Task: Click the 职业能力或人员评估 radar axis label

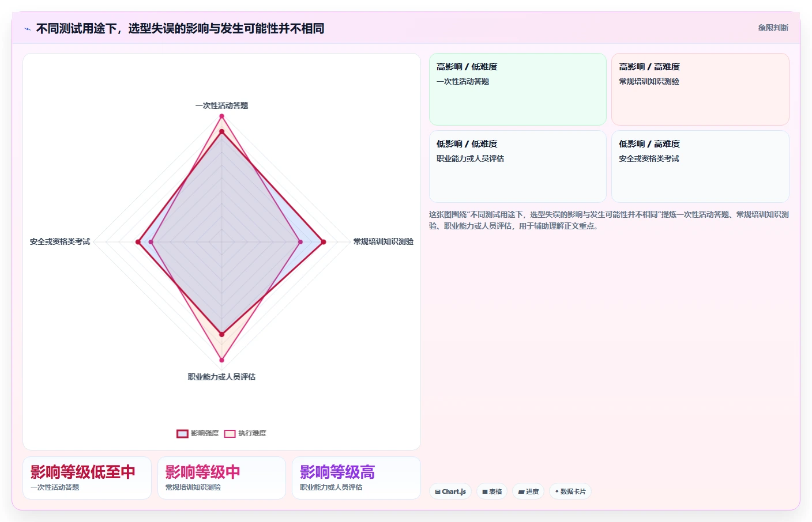Action: (x=221, y=377)
